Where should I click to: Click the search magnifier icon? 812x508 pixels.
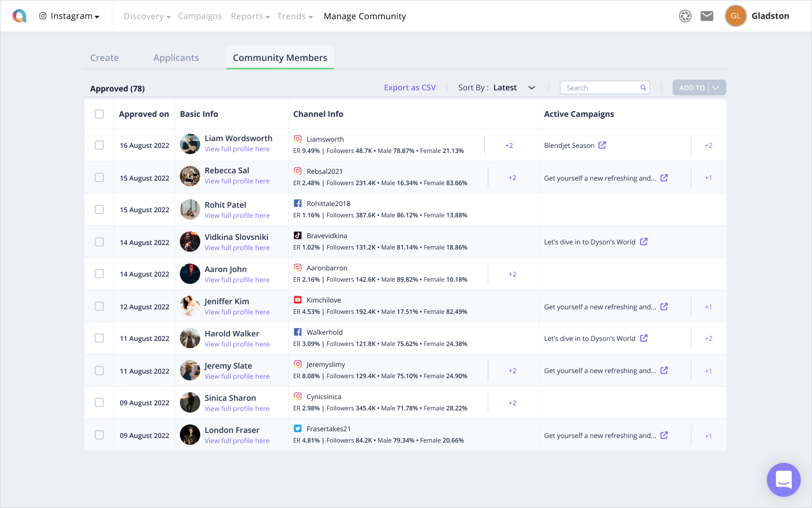[x=643, y=87]
